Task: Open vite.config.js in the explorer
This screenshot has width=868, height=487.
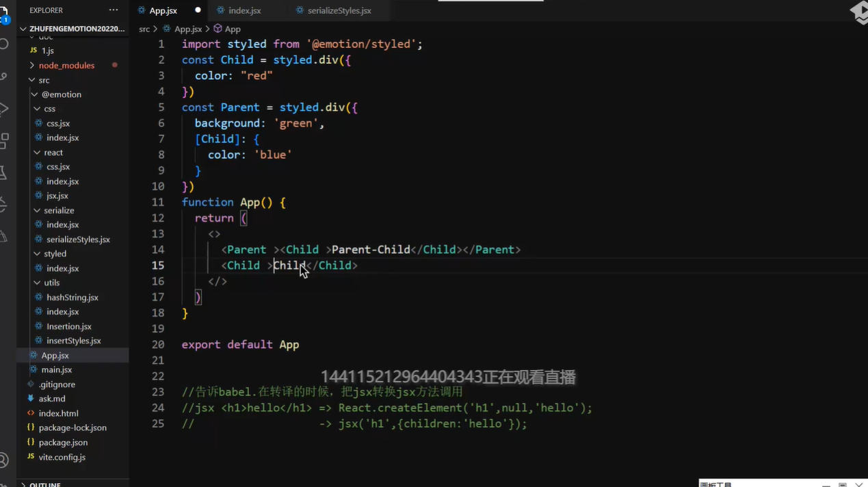Action: click(62, 457)
